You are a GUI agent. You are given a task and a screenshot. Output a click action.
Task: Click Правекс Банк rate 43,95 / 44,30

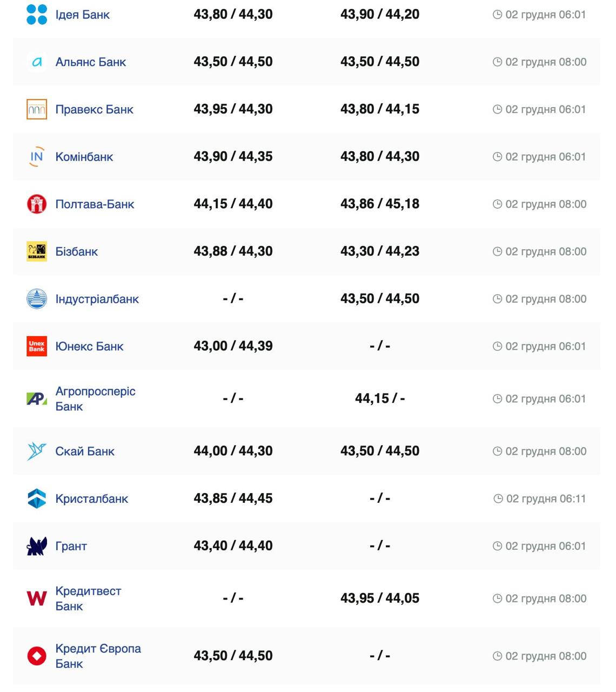click(x=233, y=109)
